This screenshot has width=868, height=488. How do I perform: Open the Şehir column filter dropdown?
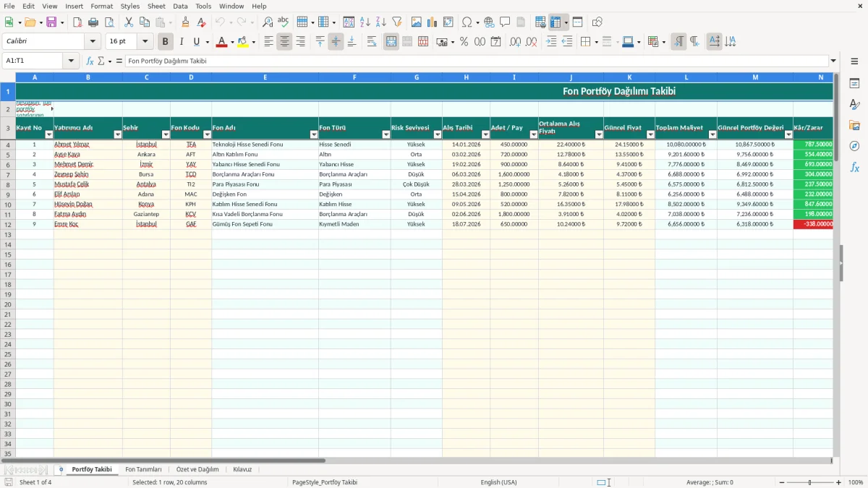(x=165, y=134)
